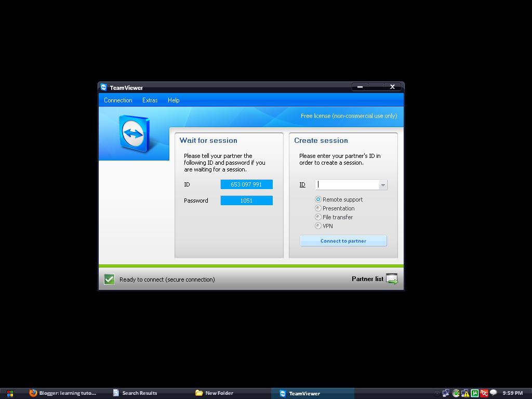Click the network warning tray icon
Image resolution: width=532 pixels, height=399 pixels.
point(465,394)
